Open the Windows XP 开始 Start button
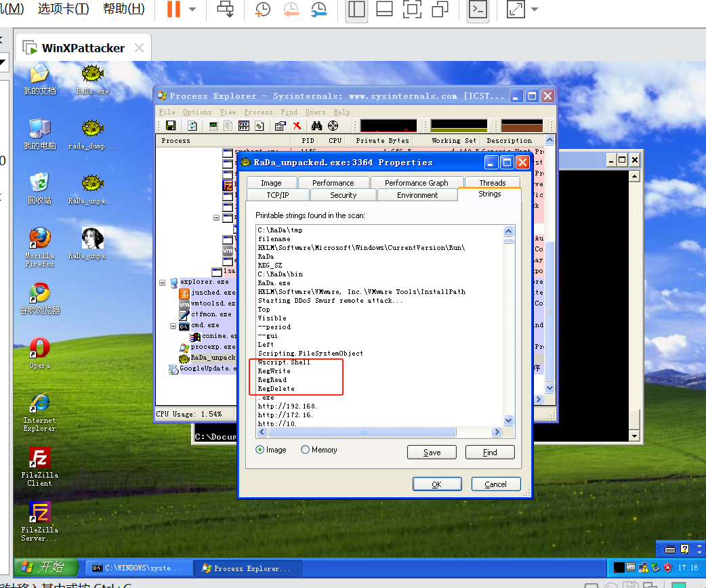This screenshot has height=588, width=706. (45, 567)
